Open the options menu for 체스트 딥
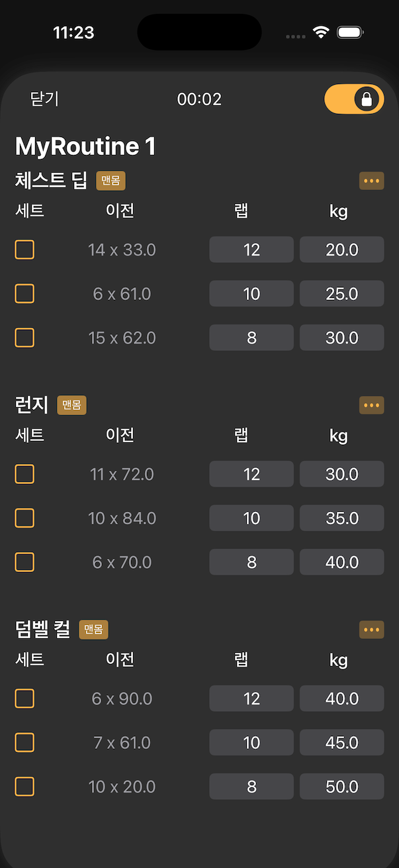 (x=371, y=180)
